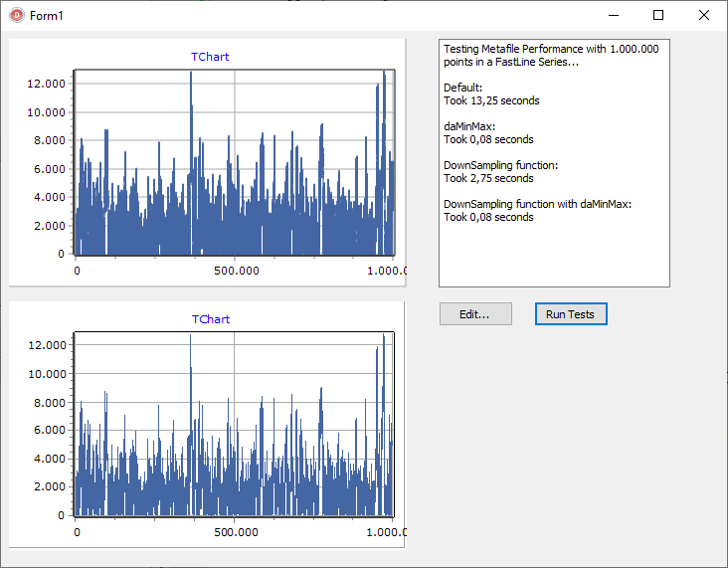Click the Form1 application icon
Screen dimensions: 728x568
17,15
